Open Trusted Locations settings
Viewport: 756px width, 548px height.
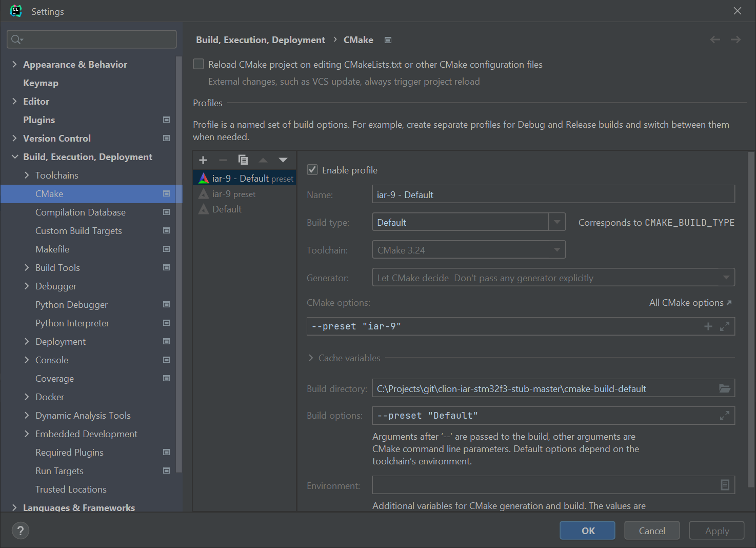click(71, 489)
